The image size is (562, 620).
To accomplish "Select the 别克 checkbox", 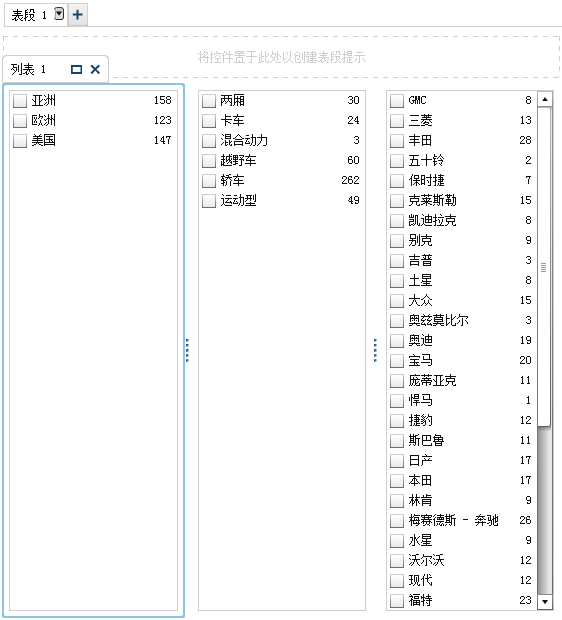I will pos(397,240).
